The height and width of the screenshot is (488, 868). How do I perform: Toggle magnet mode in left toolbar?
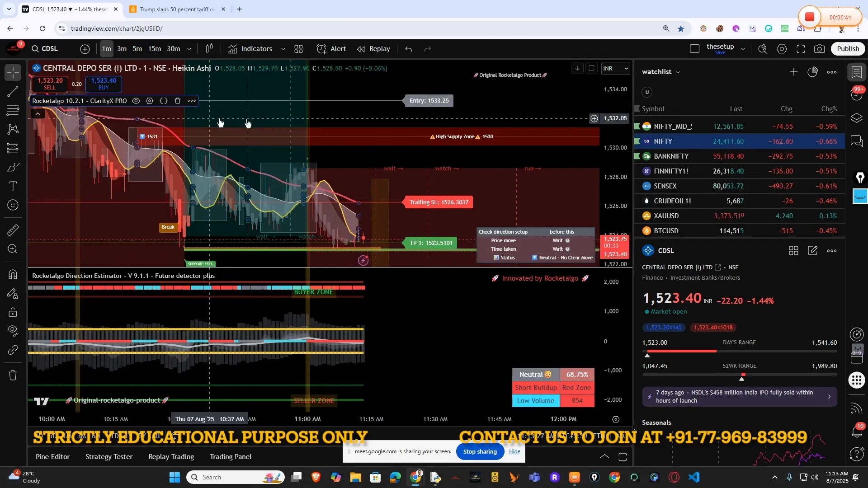tap(13, 274)
